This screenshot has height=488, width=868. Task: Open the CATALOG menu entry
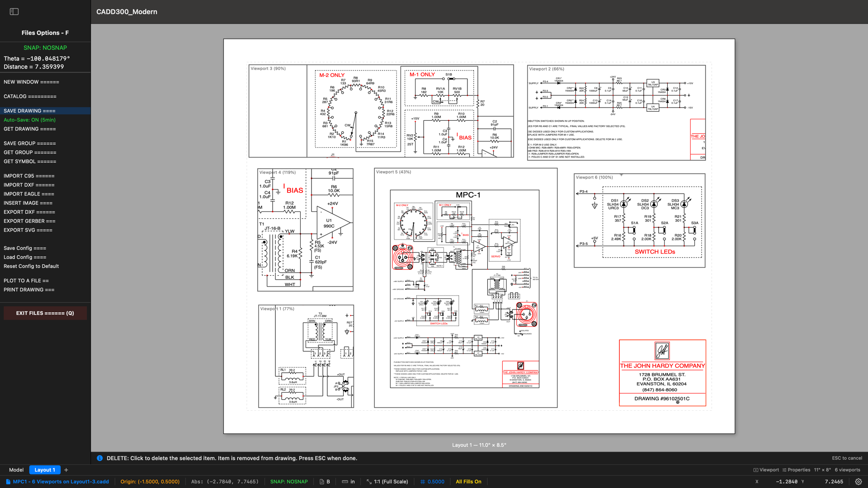pos(45,96)
